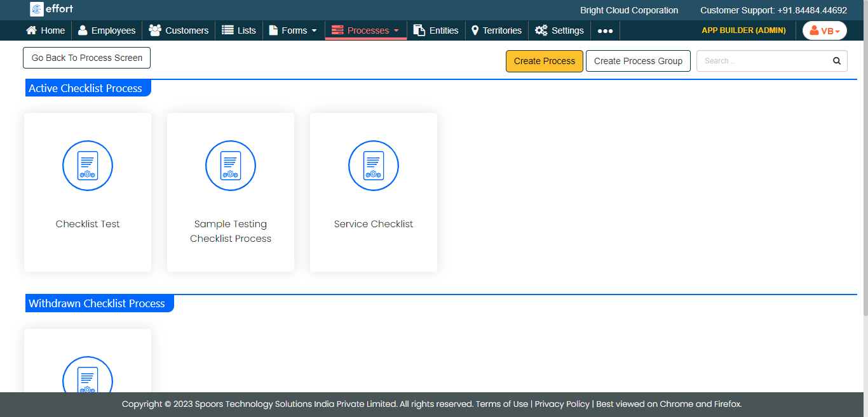This screenshot has height=417, width=868.
Task: Click the effort logo icon
Action: coord(37,10)
